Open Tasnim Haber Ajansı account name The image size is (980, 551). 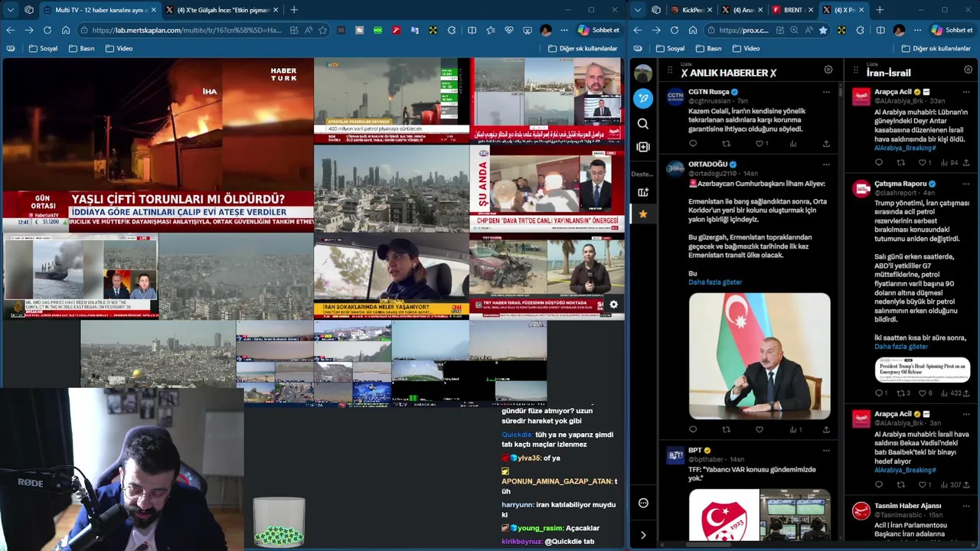click(907, 506)
